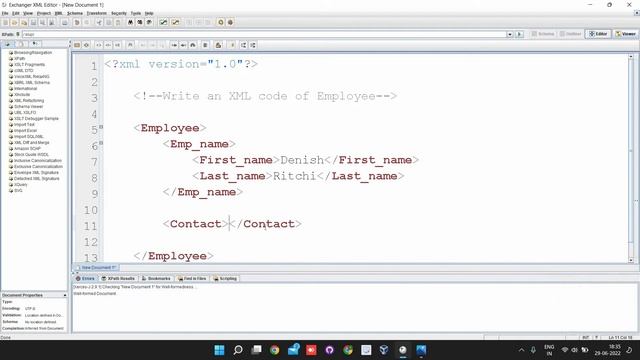Click the lock icon in editor toolbar
Viewport: 640px width, 360px height.
tap(218, 45)
